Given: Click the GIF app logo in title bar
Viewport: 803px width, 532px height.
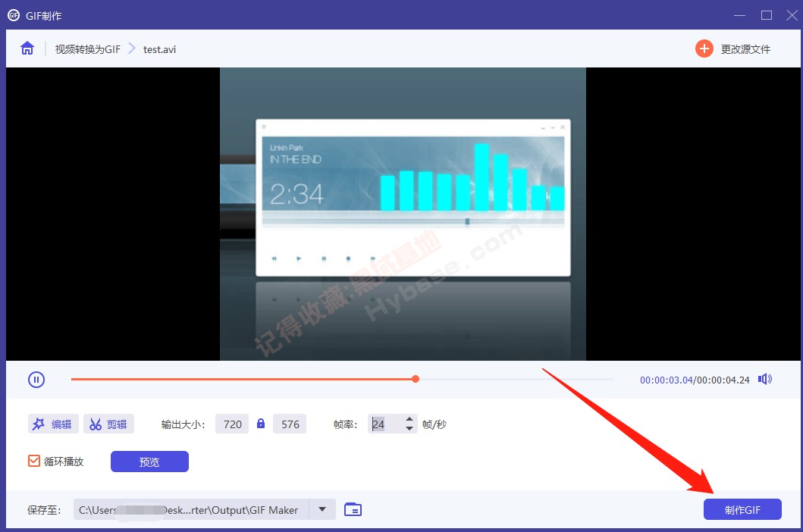Looking at the screenshot, I should click(14, 15).
